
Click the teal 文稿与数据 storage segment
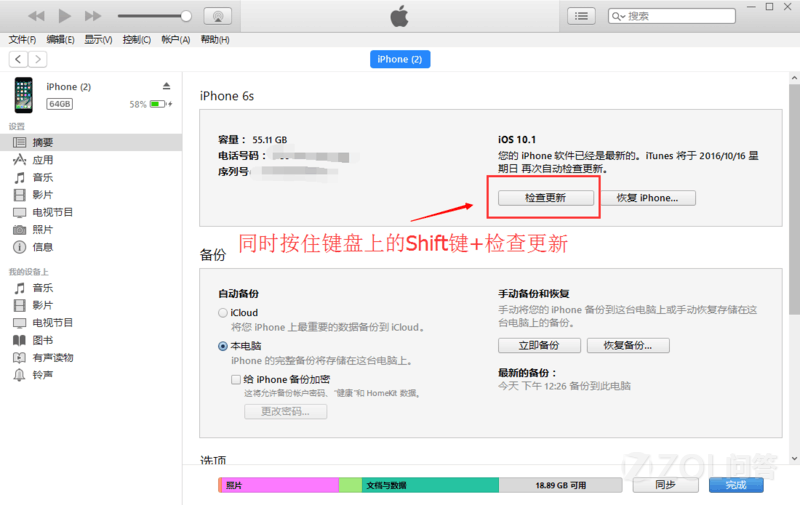point(430,485)
